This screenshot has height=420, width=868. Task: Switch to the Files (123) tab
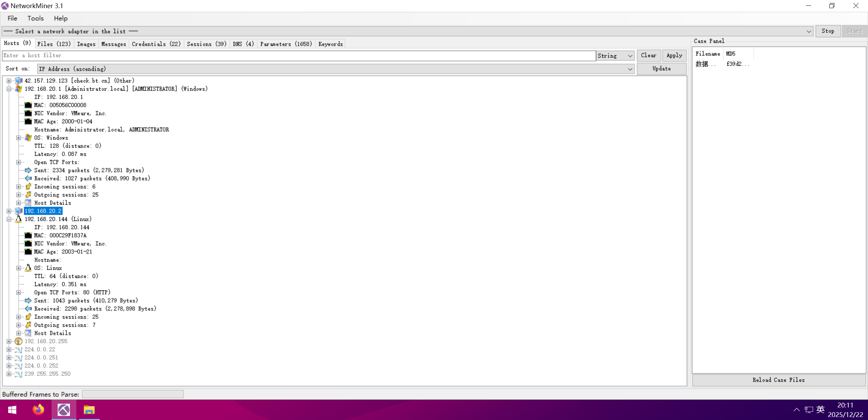pyautogui.click(x=54, y=44)
